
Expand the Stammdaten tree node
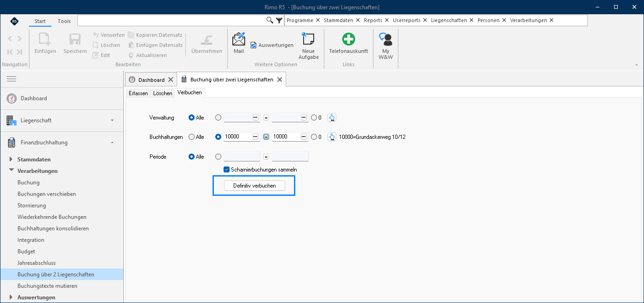[11, 160]
